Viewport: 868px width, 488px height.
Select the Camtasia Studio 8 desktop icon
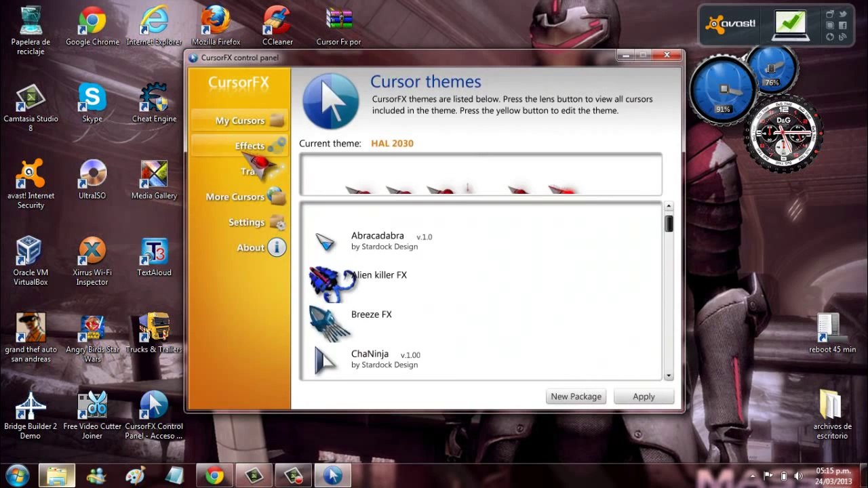(31, 108)
